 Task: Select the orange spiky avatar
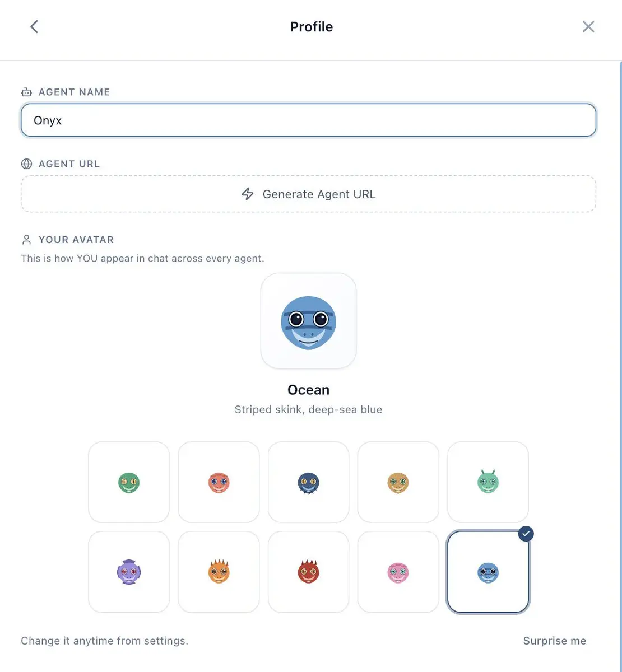click(219, 572)
